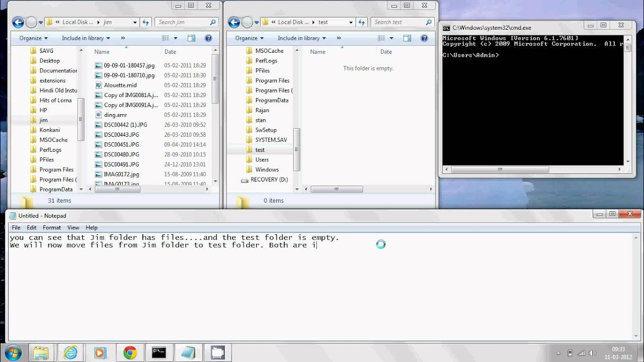Click the last taskbar application icon

coord(217,352)
